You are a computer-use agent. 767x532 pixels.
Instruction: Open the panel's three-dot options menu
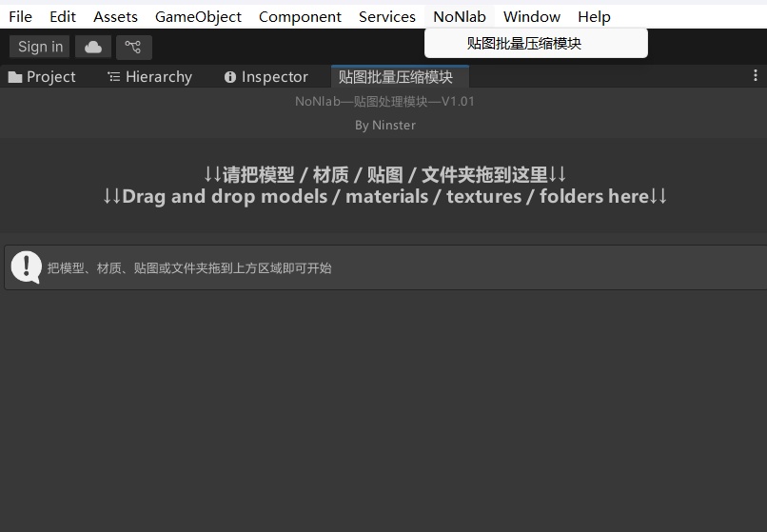pyautogui.click(x=756, y=75)
